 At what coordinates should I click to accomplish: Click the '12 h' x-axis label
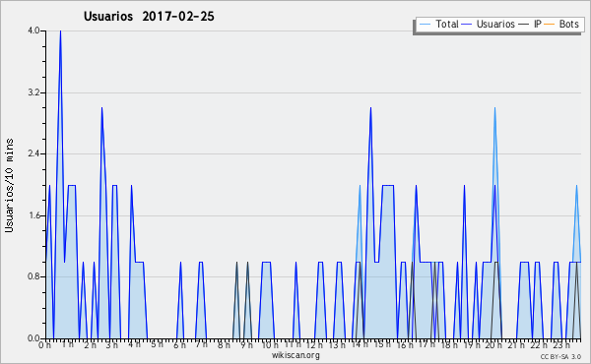tap(315, 345)
